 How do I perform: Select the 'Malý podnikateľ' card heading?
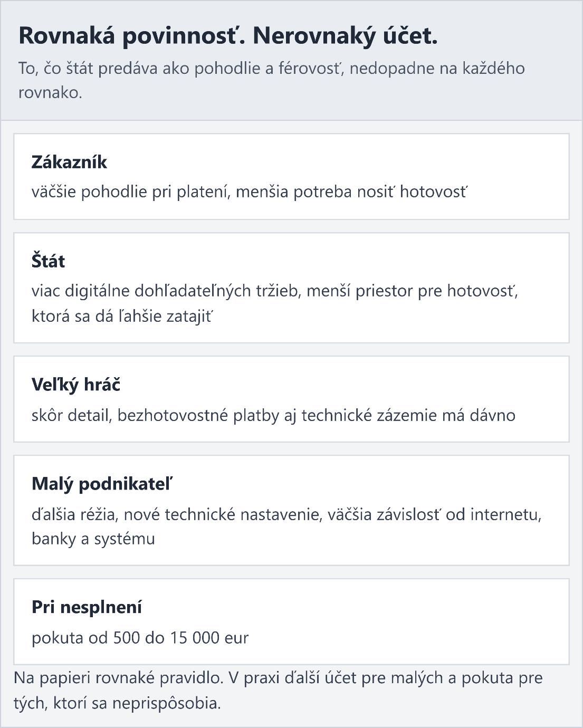pos(102,484)
